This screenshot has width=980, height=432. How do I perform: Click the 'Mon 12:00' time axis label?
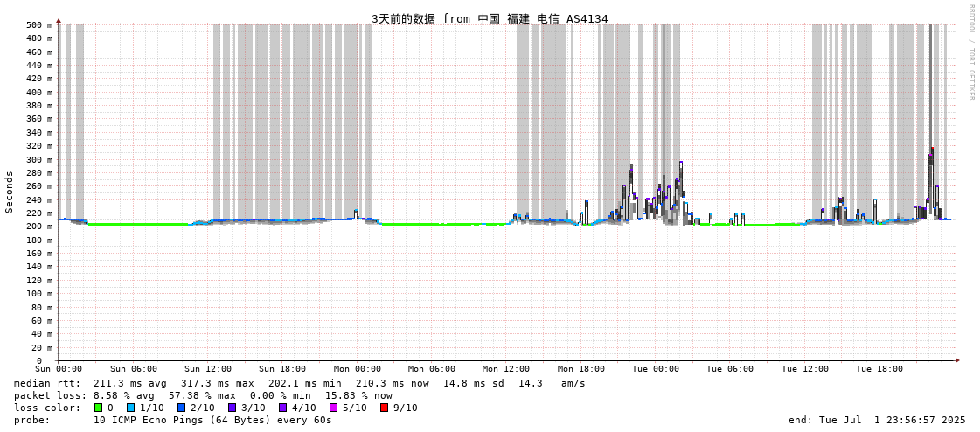(x=506, y=369)
